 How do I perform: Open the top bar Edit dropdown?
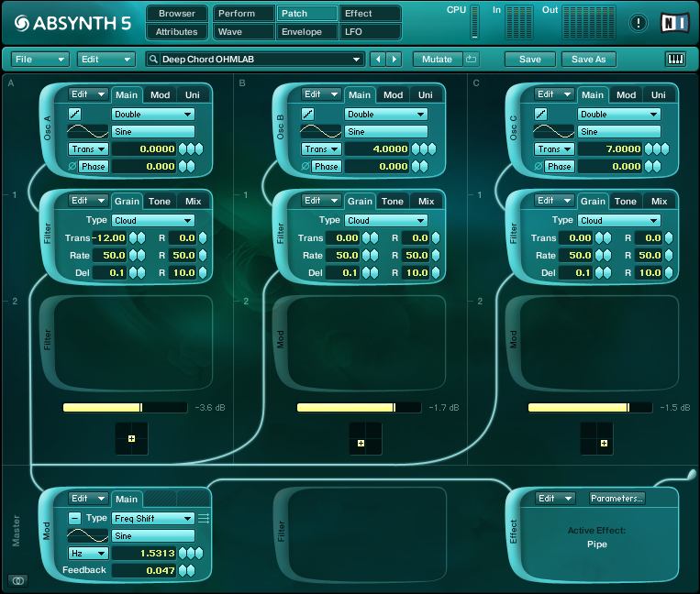tap(106, 59)
